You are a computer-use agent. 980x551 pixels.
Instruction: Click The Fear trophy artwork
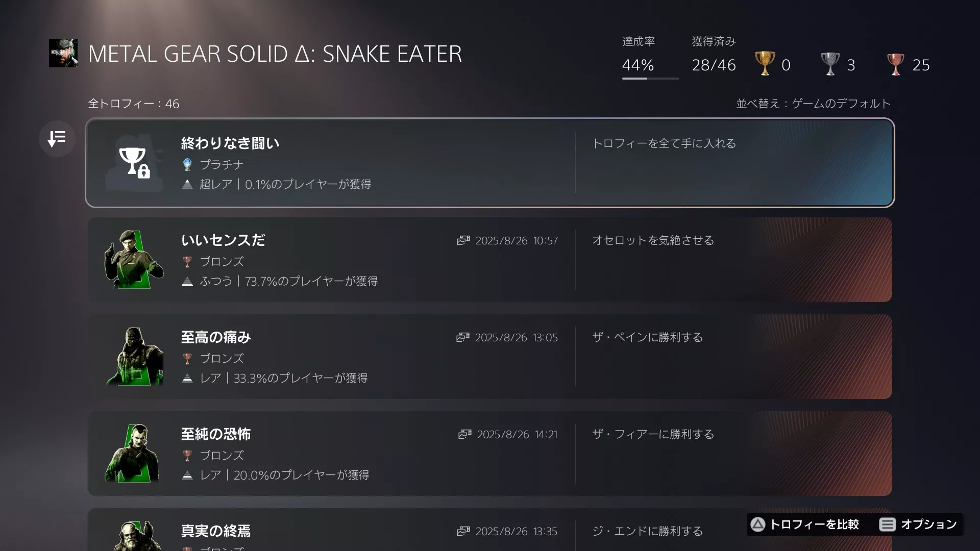tap(134, 453)
